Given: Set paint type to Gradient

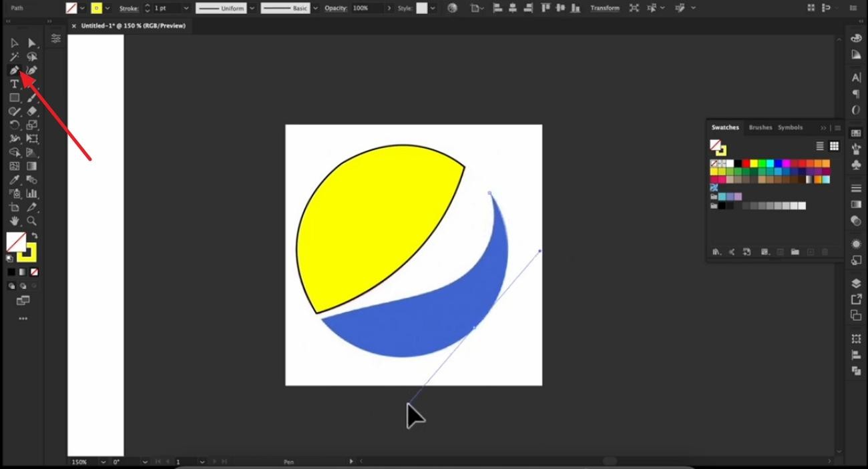Looking at the screenshot, I should pos(23,272).
